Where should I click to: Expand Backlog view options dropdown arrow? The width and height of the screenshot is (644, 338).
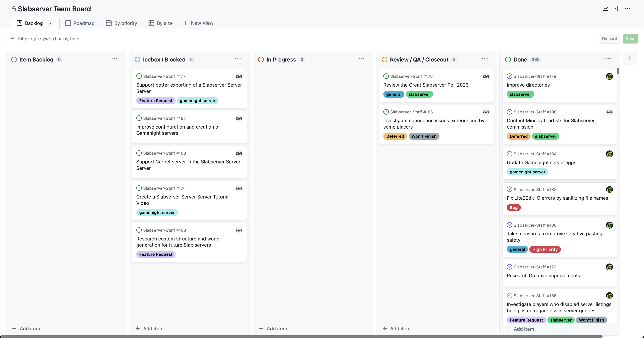pyautogui.click(x=51, y=23)
